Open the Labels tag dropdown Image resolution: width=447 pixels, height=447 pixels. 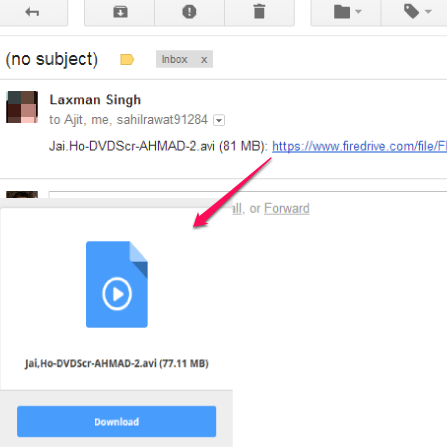coord(417,12)
